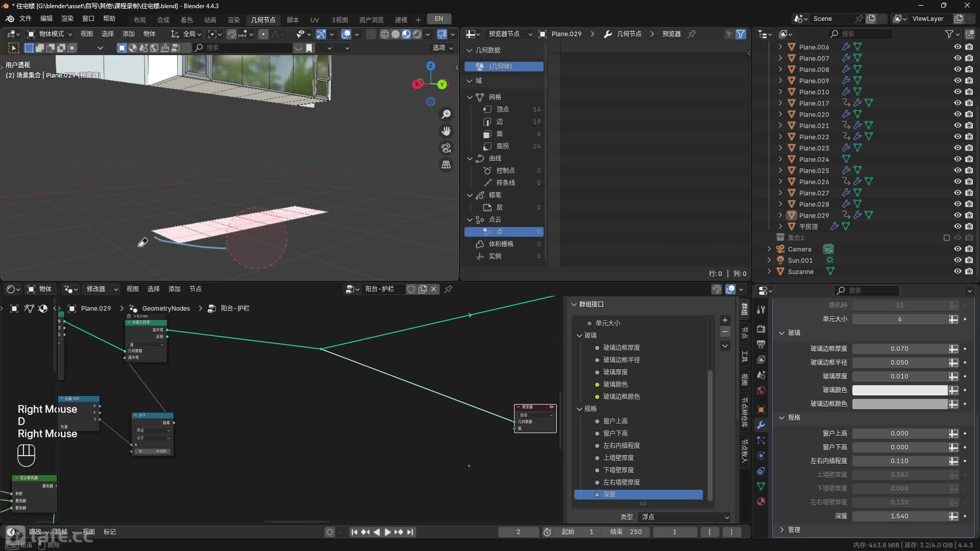Screen dimensions: 980x551
Task: Open the Object properties orange square tab
Action: [761, 410]
